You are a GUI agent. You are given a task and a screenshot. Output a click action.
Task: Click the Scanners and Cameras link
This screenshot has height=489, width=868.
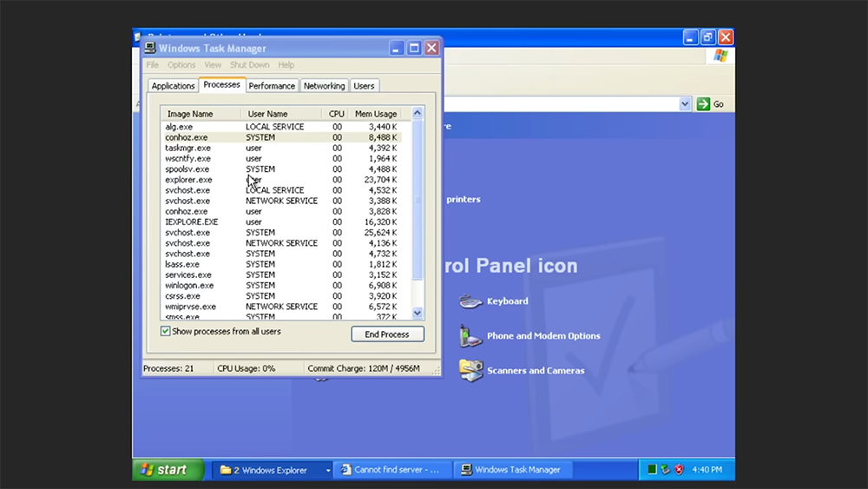click(x=536, y=371)
